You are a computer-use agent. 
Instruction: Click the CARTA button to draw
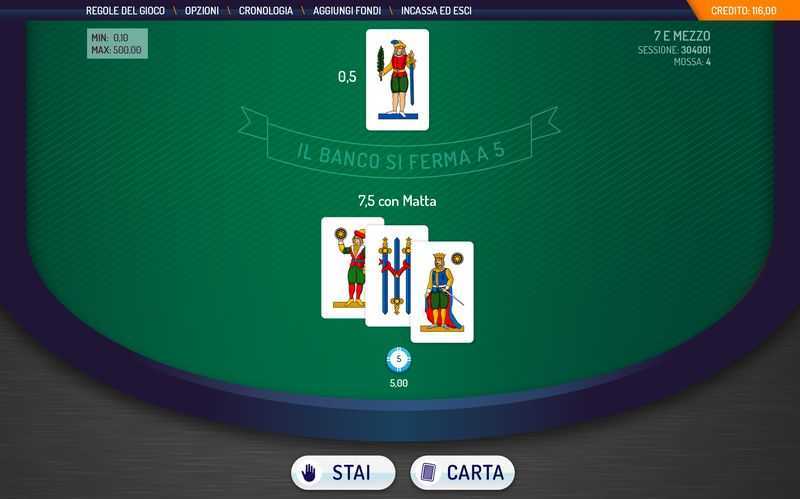(462, 473)
